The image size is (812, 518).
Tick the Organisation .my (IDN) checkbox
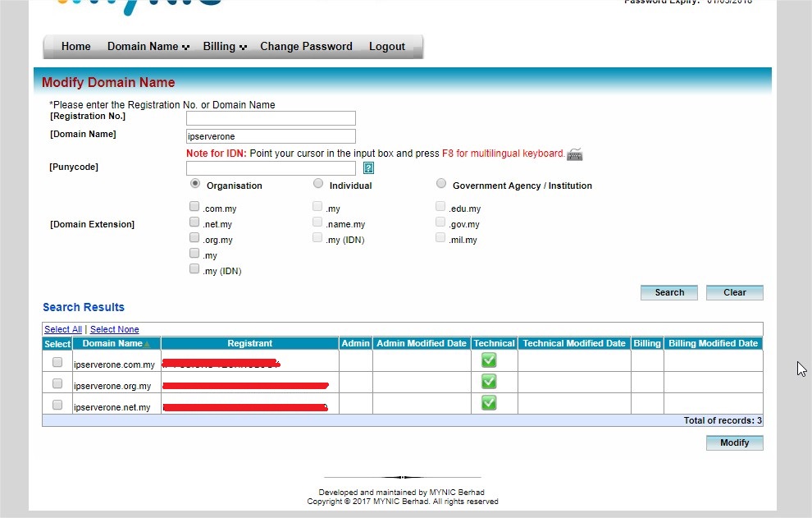coord(194,268)
